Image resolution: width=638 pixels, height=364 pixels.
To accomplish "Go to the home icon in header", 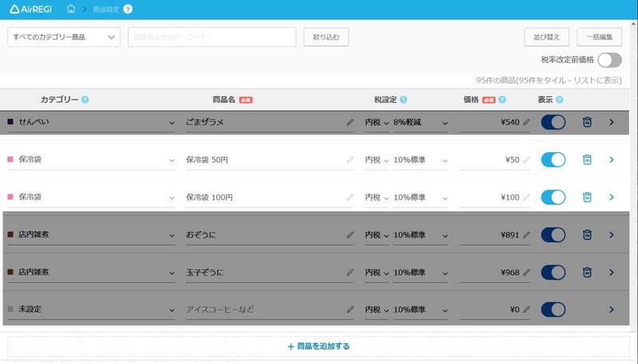I will tap(71, 9).
